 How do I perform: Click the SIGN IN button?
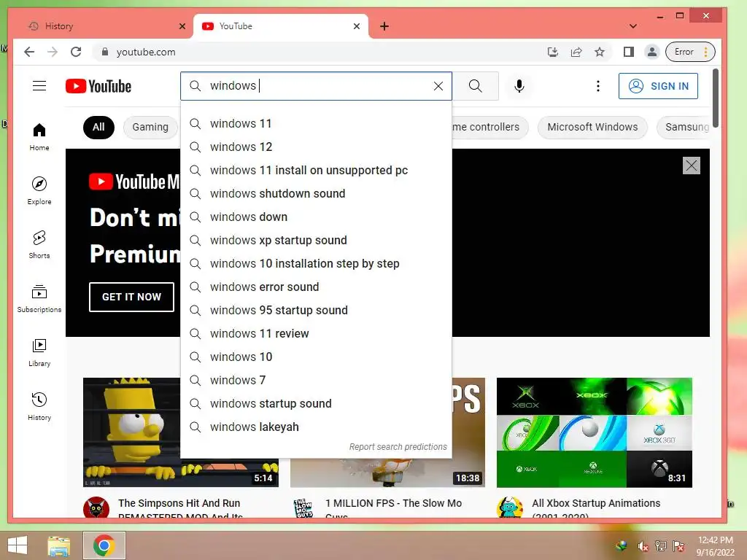coord(658,86)
